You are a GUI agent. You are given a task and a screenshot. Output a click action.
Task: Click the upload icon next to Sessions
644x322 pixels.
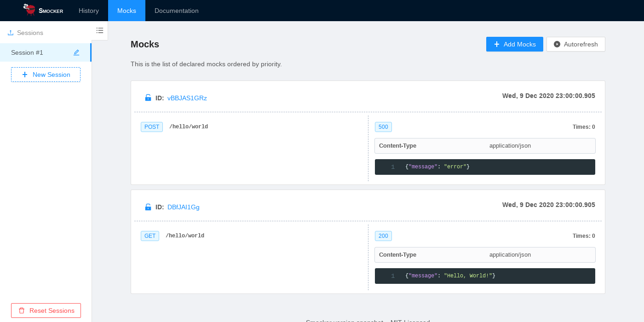[11, 33]
